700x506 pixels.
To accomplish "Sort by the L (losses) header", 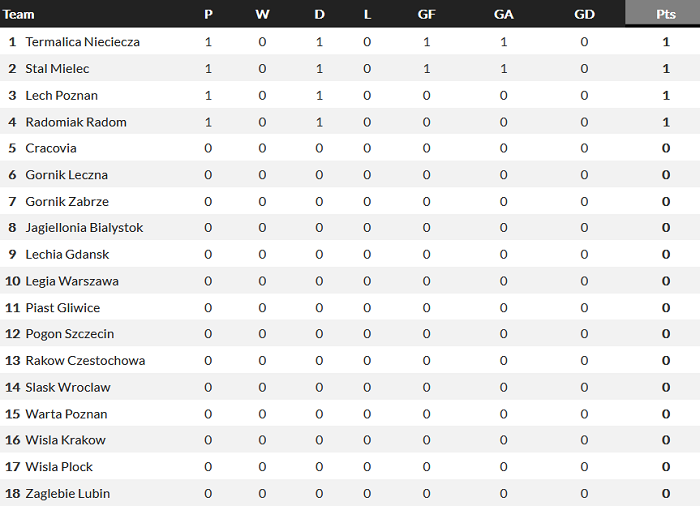I will (x=367, y=14).
